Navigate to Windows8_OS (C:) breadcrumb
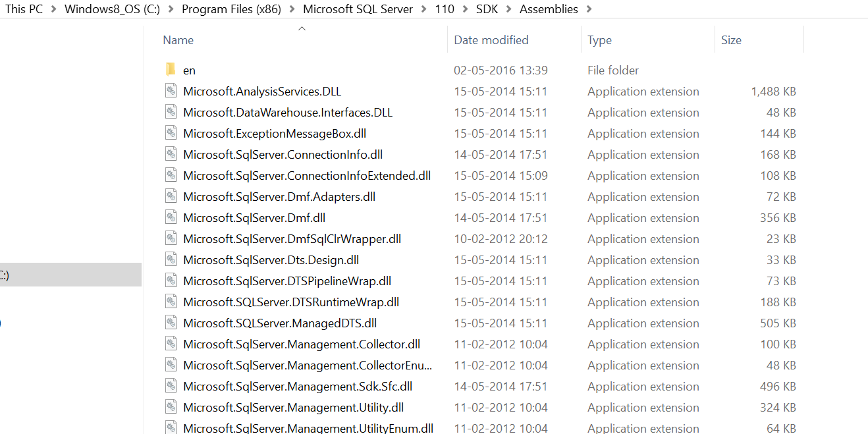The height and width of the screenshot is (434, 868). pyautogui.click(x=112, y=9)
